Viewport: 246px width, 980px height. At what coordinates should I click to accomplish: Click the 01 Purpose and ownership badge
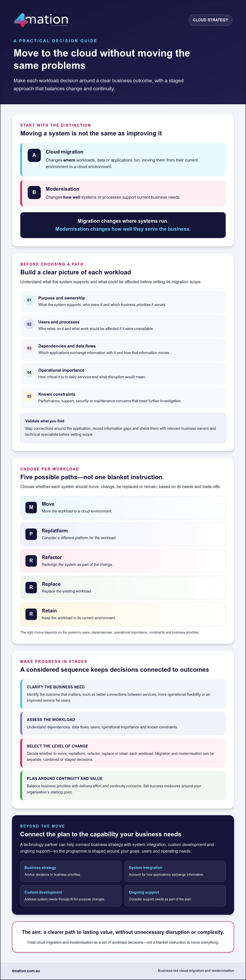point(29,300)
